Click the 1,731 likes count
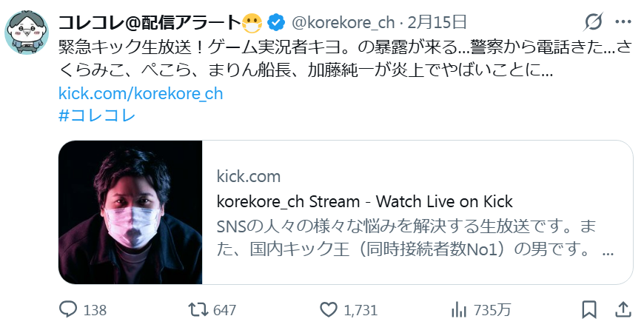This screenshot has height=333, width=644. [x=360, y=310]
